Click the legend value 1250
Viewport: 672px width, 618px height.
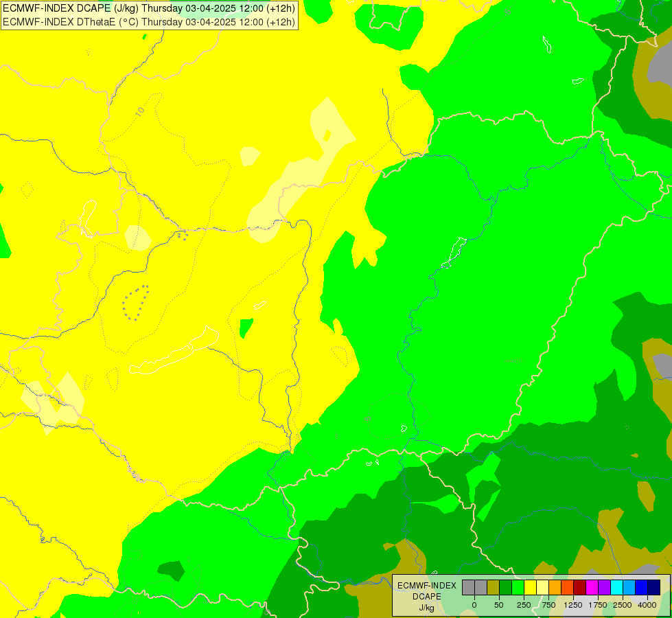[x=573, y=605]
